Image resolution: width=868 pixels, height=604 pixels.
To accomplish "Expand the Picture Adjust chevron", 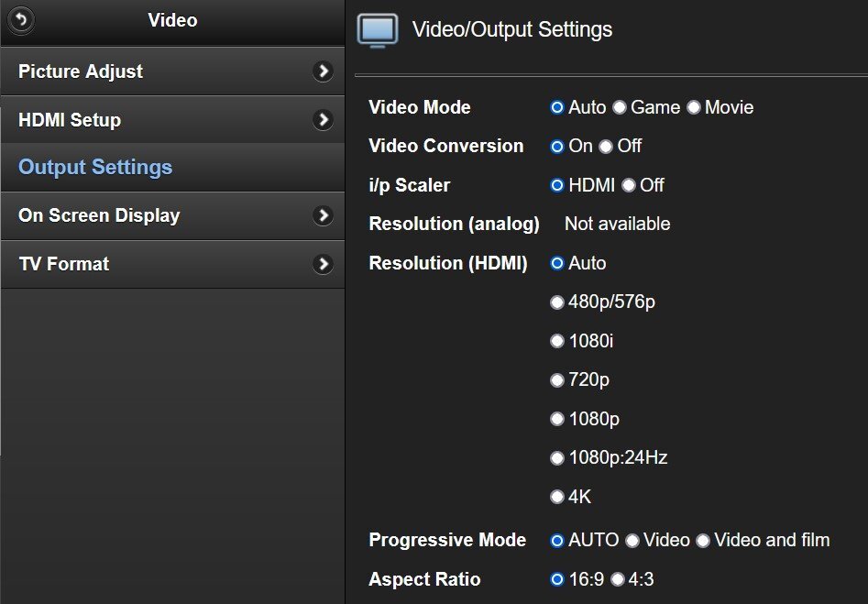I will pyautogui.click(x=323, y=71).
